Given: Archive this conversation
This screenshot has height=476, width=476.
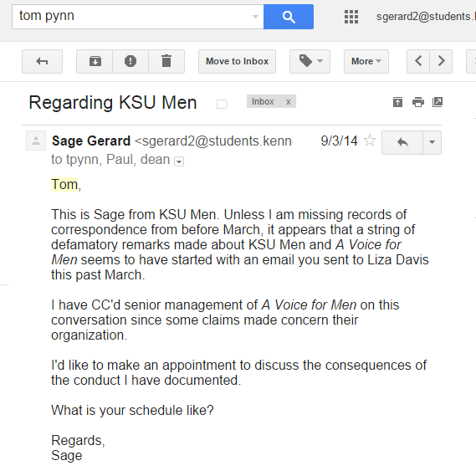Looking at the screenshot, I should pos(95,61).
